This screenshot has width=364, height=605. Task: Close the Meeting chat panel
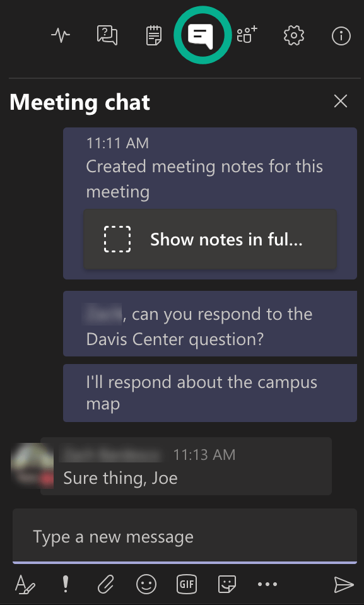(x=341, y=101)
